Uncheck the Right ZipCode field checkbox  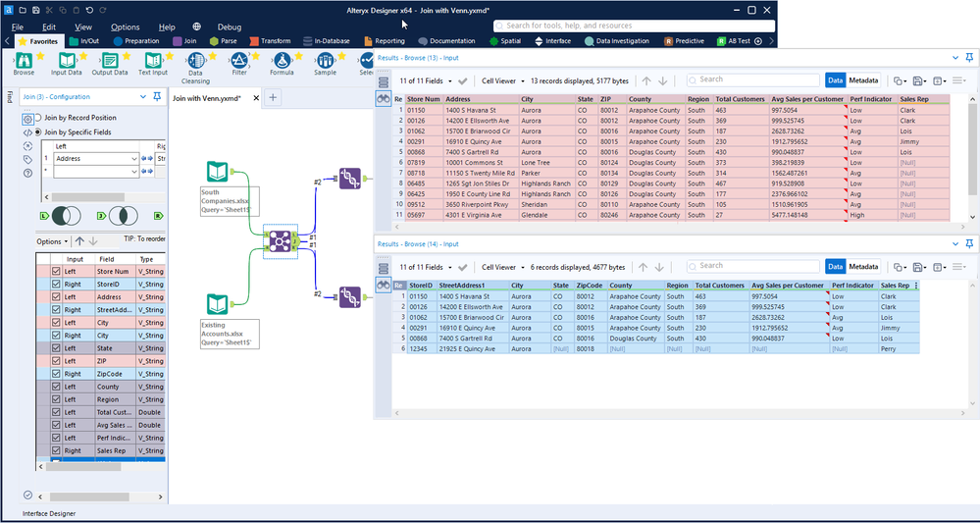tap(56, 374)
